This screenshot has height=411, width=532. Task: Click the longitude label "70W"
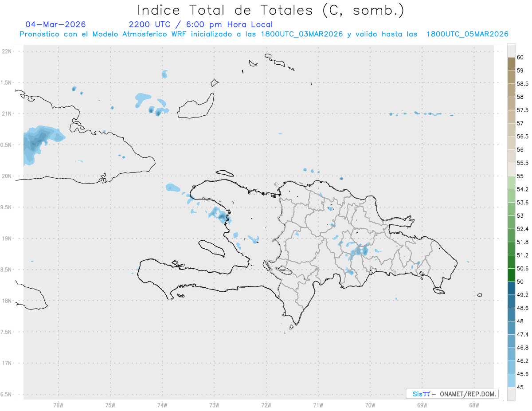point(370,405)
